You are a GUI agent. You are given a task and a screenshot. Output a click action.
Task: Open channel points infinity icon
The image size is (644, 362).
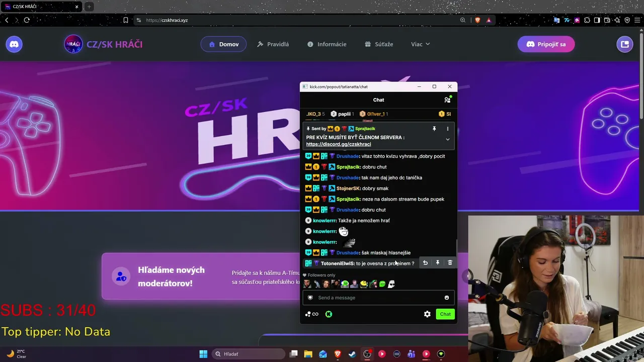pyautogui.click(x=312, y=314)
